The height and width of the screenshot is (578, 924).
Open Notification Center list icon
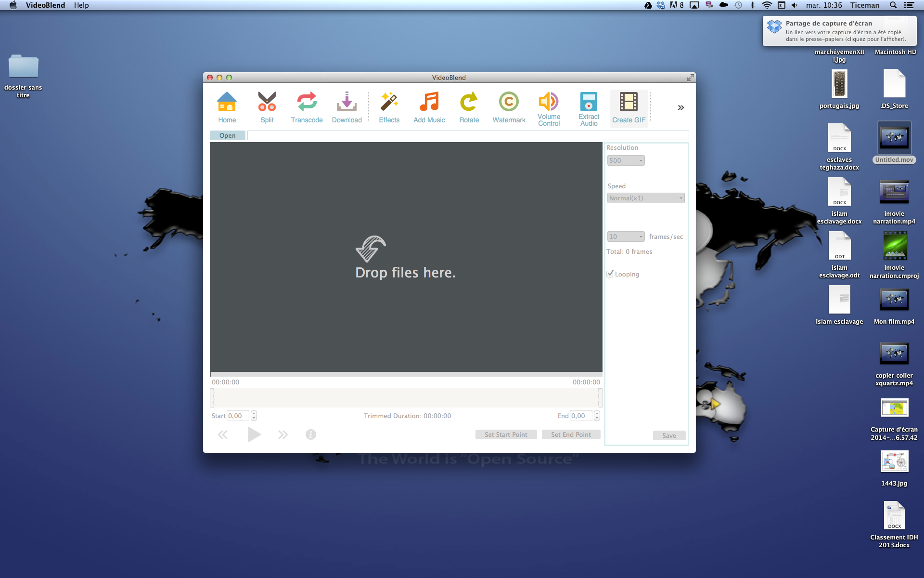click(x=909, y=5)
